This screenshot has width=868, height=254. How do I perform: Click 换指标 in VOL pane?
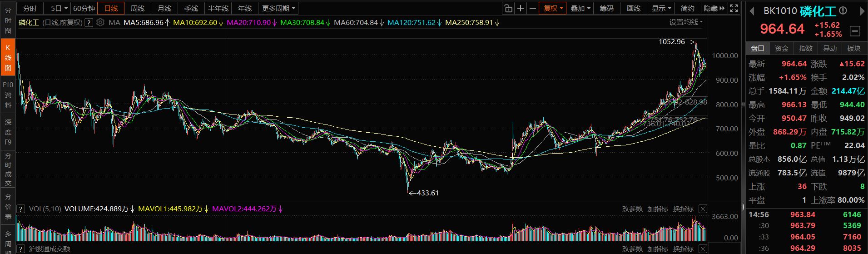point(683,209)
